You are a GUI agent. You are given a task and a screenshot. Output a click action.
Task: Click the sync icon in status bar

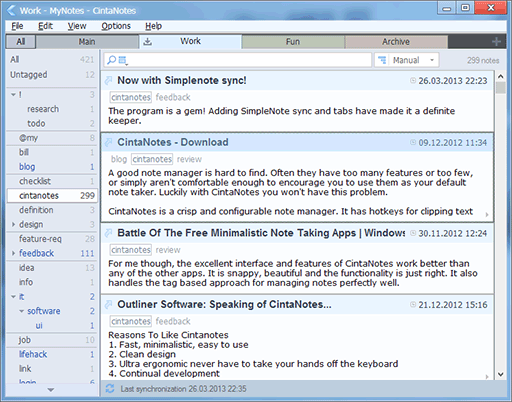coord(110,389)
